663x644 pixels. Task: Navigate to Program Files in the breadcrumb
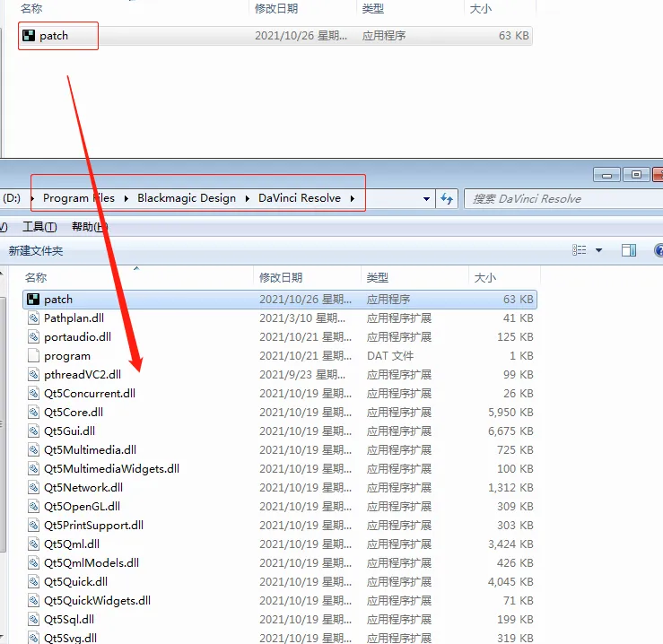point(78,198)
